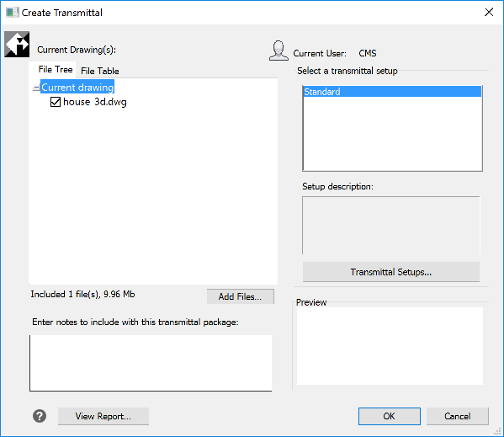Close the Create Transmittal dialog

(489, 13)
